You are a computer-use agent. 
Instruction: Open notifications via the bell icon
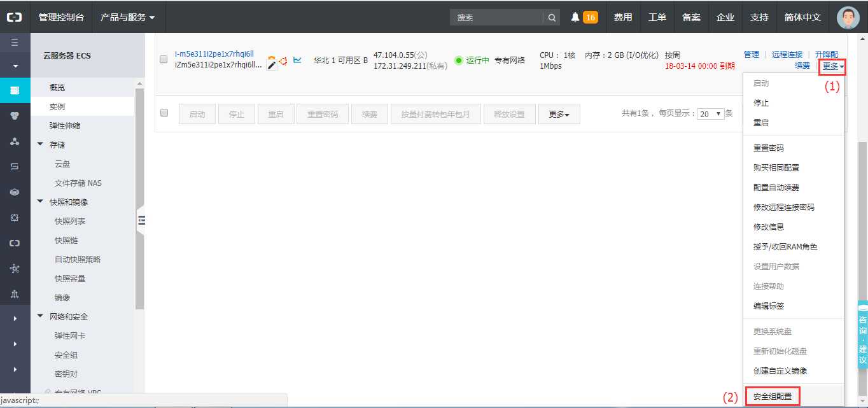coord(575,17)
